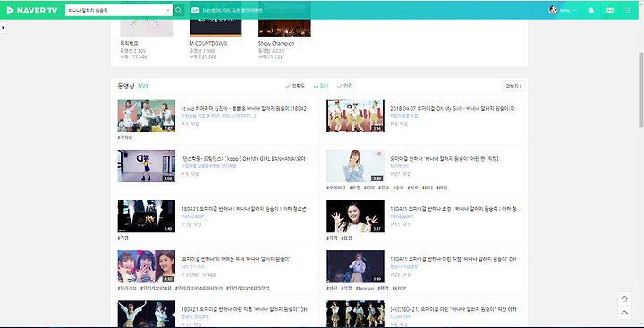Viewport: 644px width, 328px height.
Task: Open kt wiz 치어리더 video title
Action: coord(246,109)
